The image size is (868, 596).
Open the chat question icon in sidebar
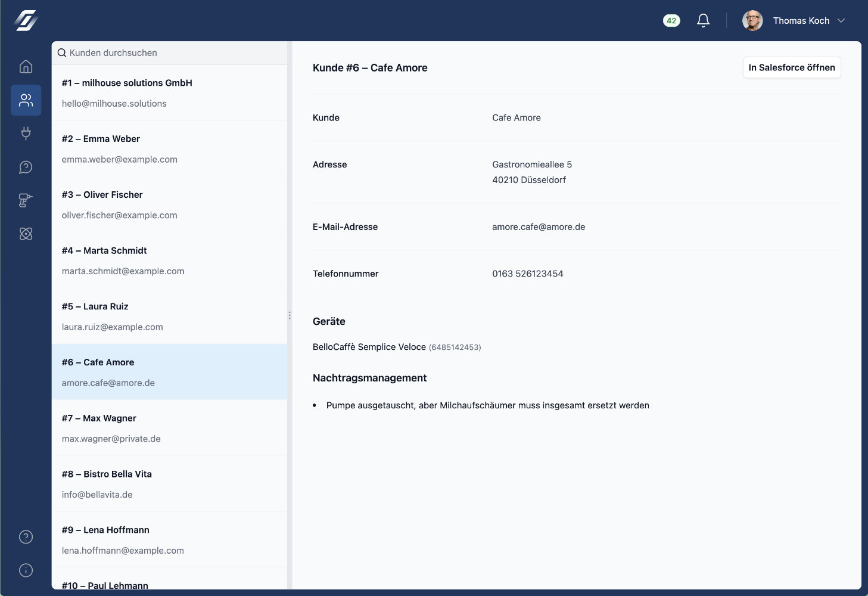click(26, 167)
